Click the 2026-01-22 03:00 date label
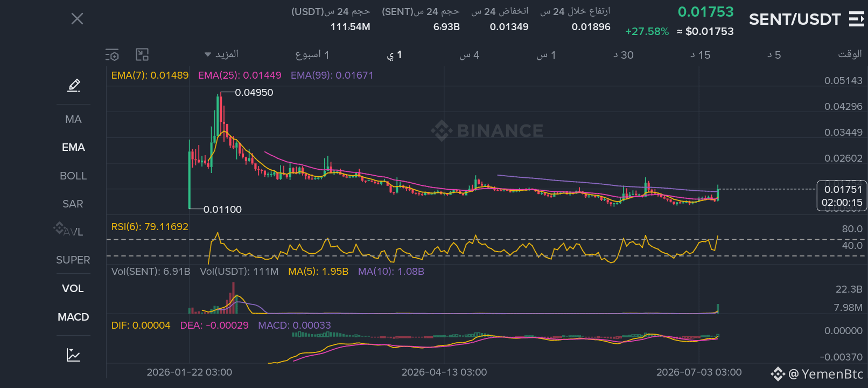The width and height of the screenshot is (868, 388). point(190,372)
